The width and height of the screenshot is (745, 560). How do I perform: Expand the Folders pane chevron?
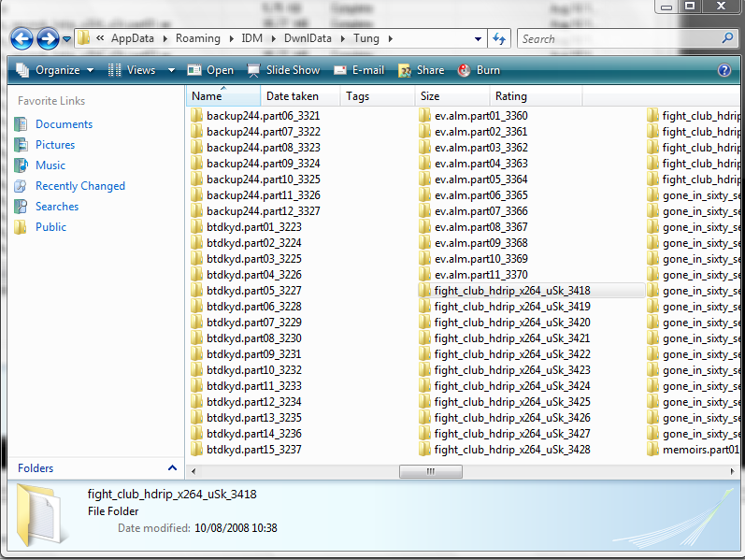click(172, 468)
